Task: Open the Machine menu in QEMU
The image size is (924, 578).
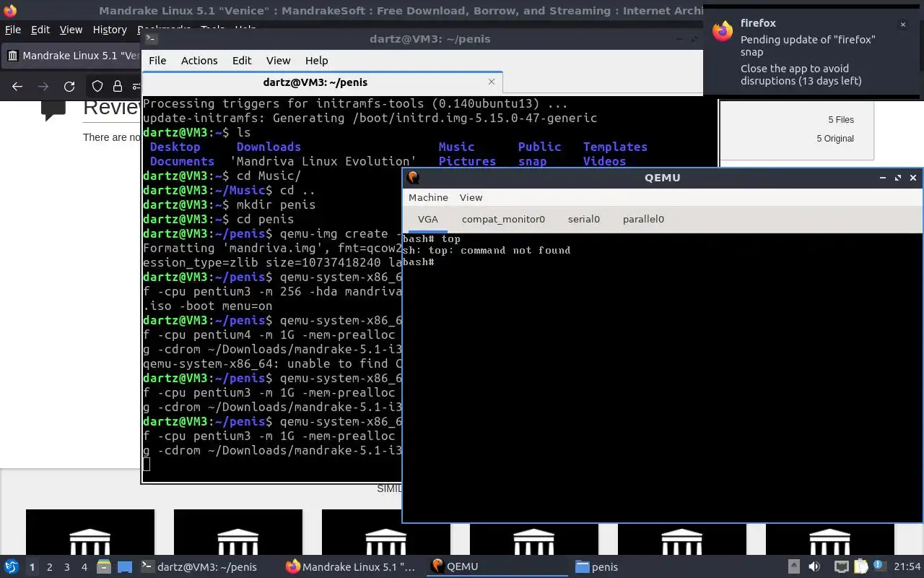Action: [x=428, y=197]
